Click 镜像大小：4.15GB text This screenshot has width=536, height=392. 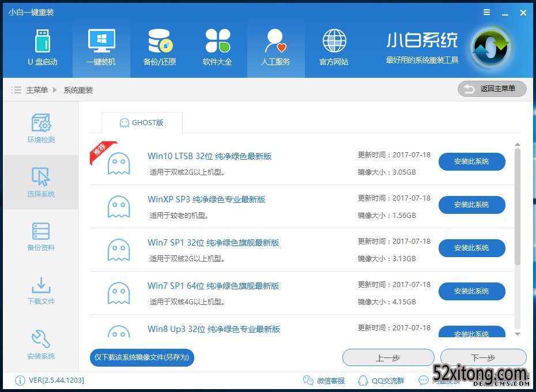tap(387, 301)
